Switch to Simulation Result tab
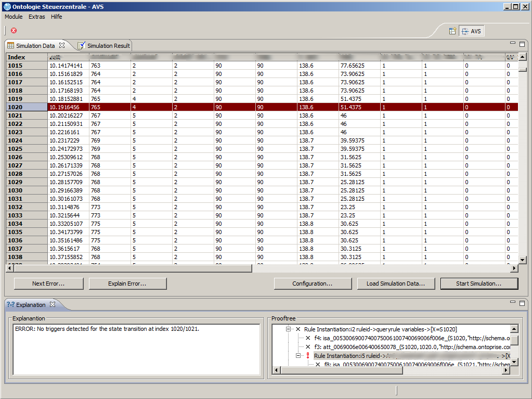Image resolution: width=532 pixels, height=399 pixels. (x=108, y=46)
